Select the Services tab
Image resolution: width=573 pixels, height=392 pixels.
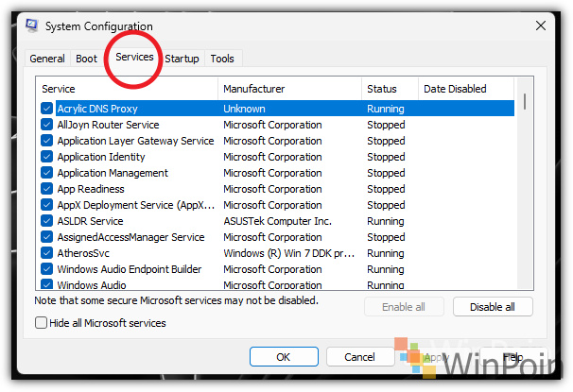[134, 57]
